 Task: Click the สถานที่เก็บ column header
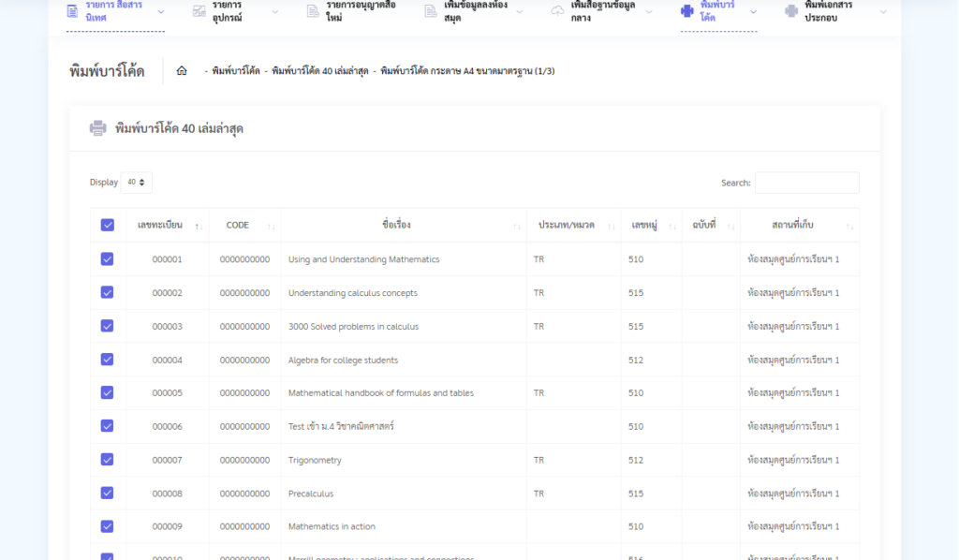792,225
